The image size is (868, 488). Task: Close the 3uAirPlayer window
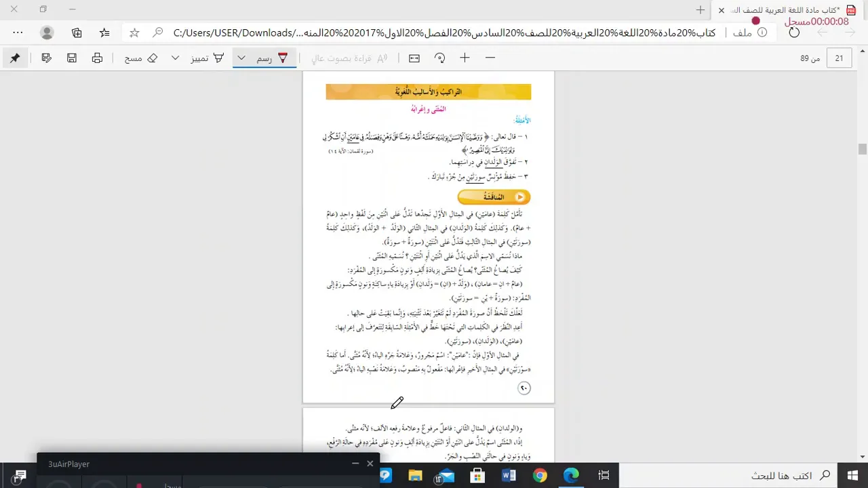pos(370,464)
